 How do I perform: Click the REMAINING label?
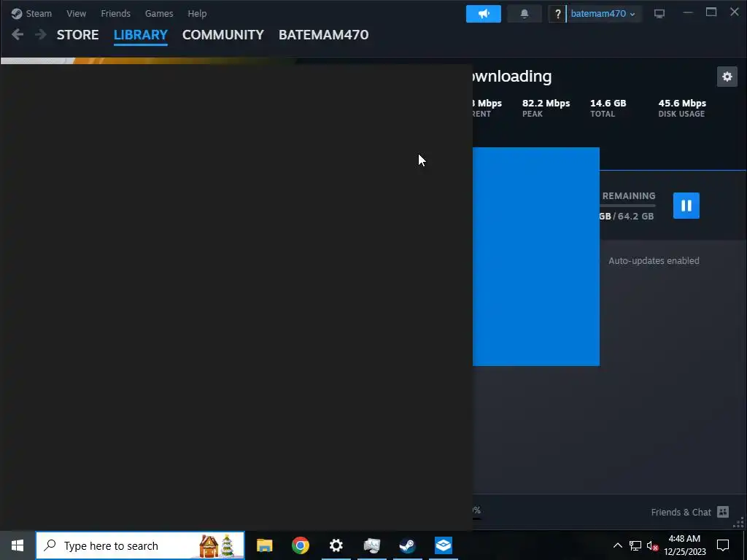coord(629,196)
